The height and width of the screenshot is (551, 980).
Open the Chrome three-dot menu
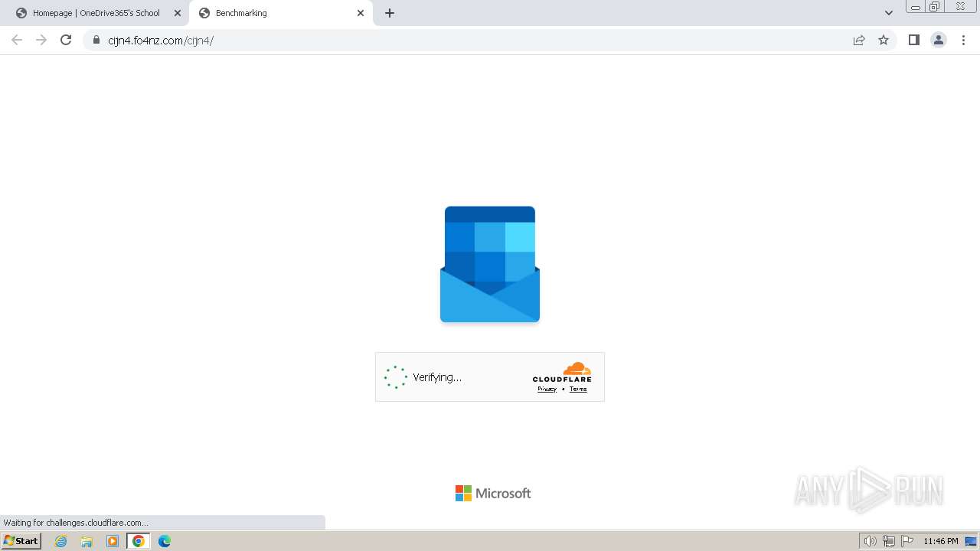click(963, 40)
